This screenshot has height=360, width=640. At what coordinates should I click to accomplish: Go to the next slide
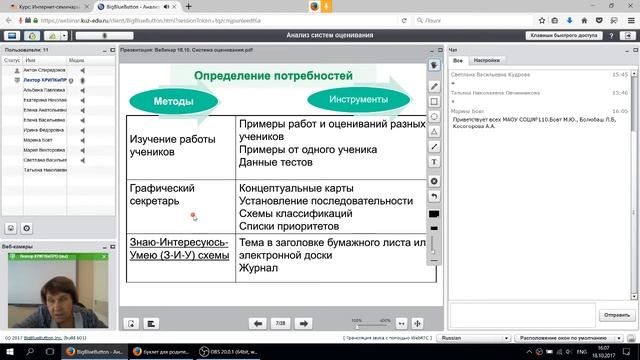point(303,323)
